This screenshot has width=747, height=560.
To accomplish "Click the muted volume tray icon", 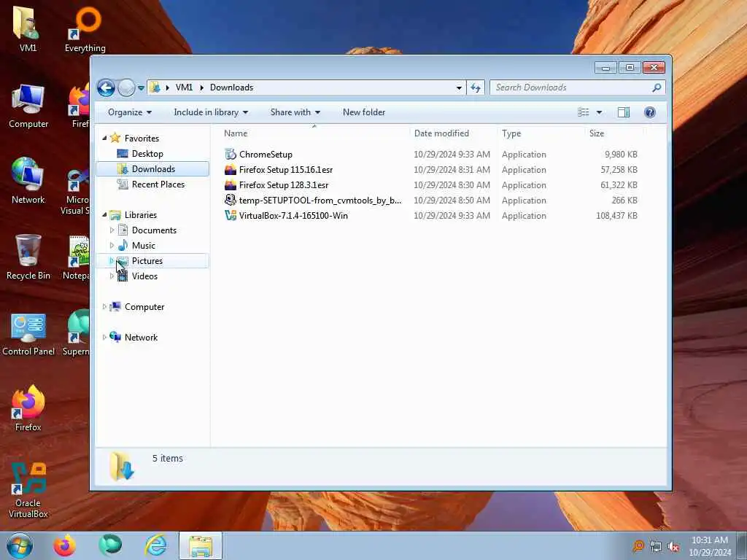I will (673, 546).
